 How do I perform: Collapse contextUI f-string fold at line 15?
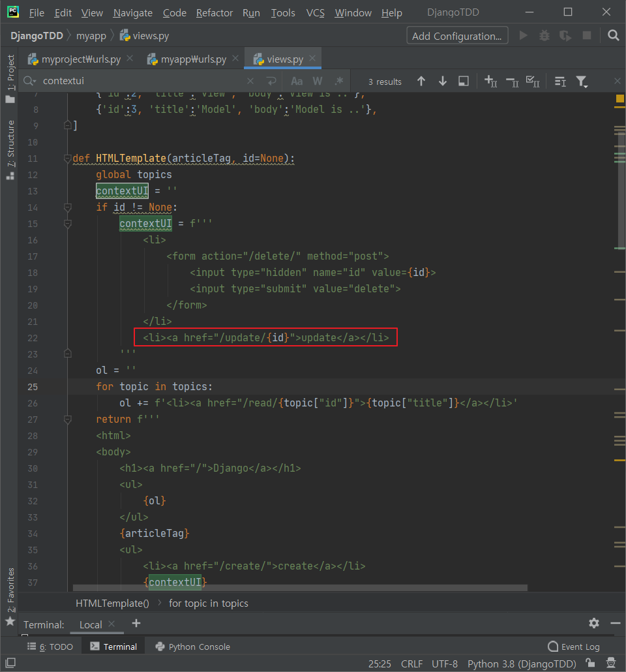pyautogui.click(x=67, y=224)
